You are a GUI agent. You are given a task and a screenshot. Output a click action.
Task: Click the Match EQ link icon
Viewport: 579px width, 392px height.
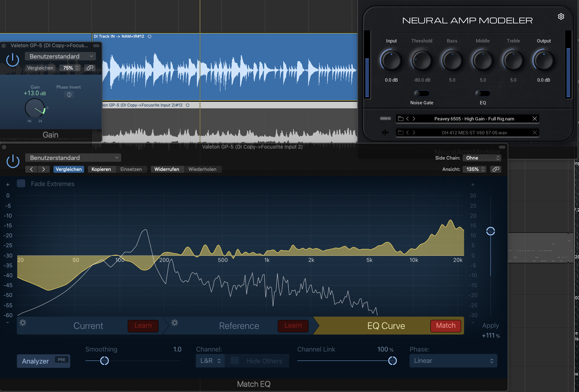tap(496, 169)
